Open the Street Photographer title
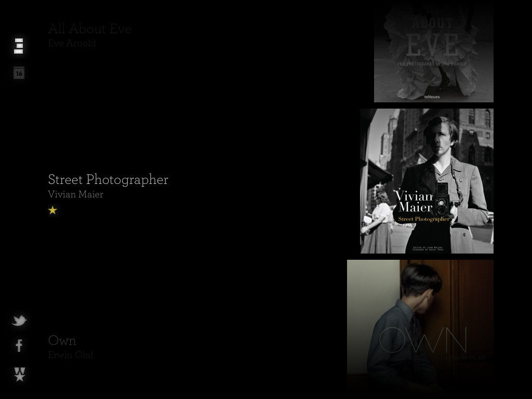 coord(108,179)
